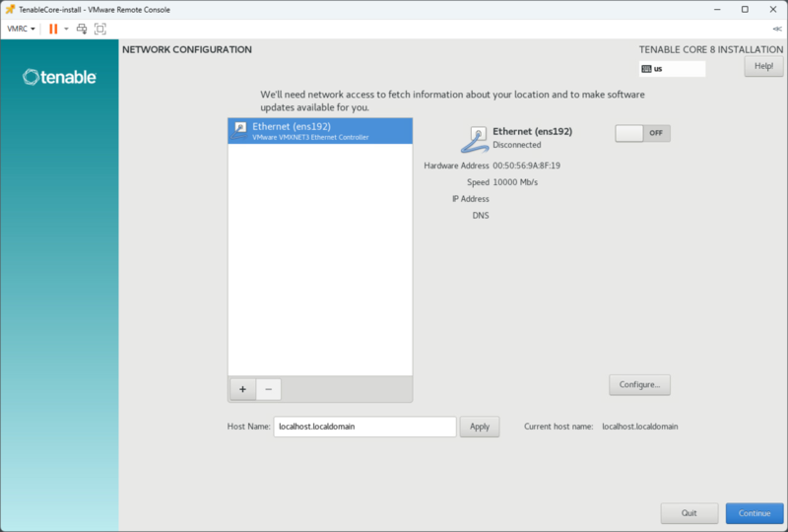Maximize the VMware Remote Console window
The height and width of the screenshot is (532, 788).
[745, 10]
